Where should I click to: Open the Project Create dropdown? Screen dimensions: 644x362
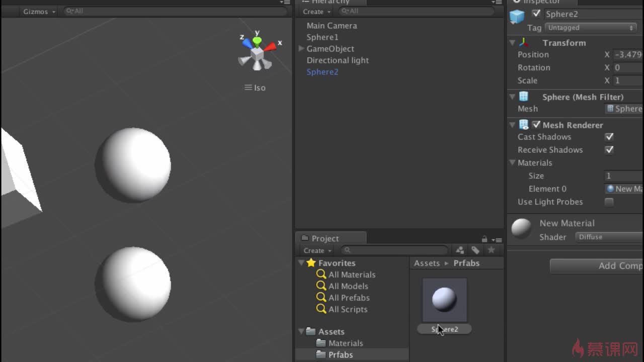point(317,250)
